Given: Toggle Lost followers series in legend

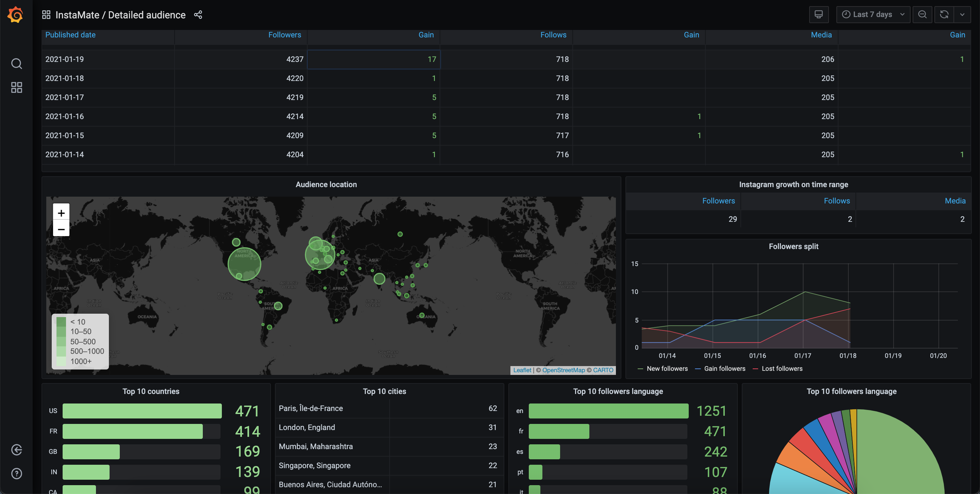Looking at the screenshot, I should [782, 368].
